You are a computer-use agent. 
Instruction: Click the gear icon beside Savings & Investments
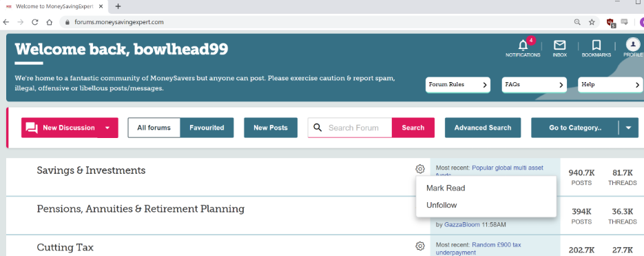(x=419, y=169)
